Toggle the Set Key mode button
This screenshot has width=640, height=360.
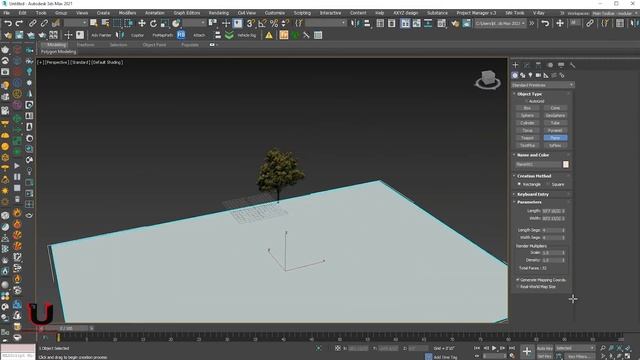coord(544,356)
